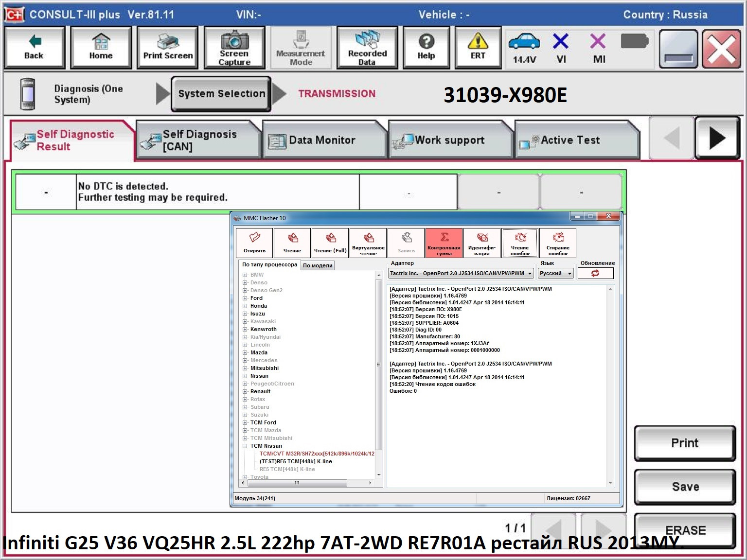
Task: Click the Ошибок: 0 log line
Action: pos(403,391)
